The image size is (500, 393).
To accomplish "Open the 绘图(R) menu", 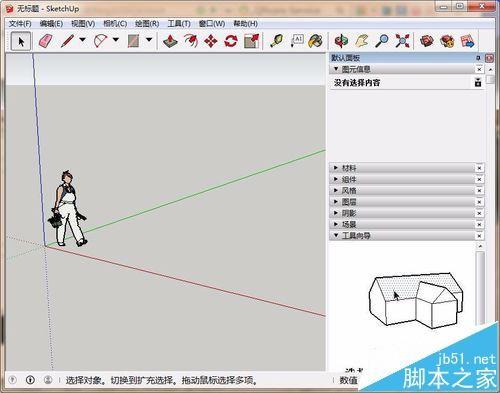I will 147,24.
